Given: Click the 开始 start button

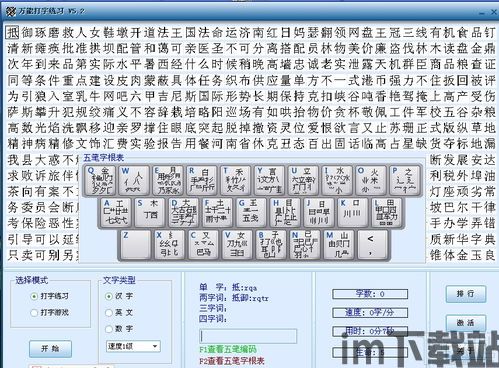Looking at the screenshot, I should tap(50, 349).
